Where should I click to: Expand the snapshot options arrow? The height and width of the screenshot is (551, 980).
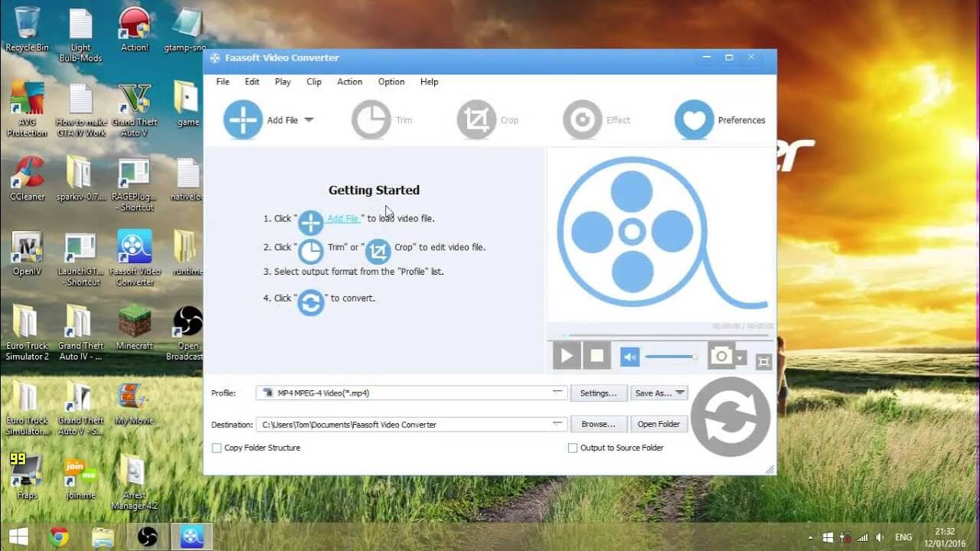coord(740,357)
